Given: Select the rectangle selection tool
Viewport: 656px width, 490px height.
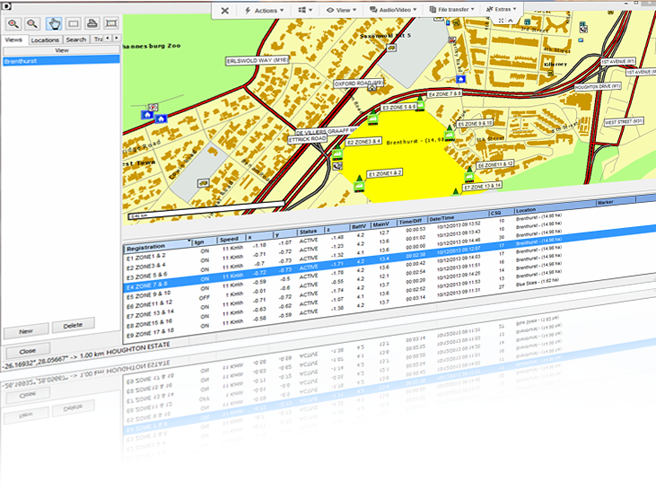Looking at the screenshot, I should point(72,23).
